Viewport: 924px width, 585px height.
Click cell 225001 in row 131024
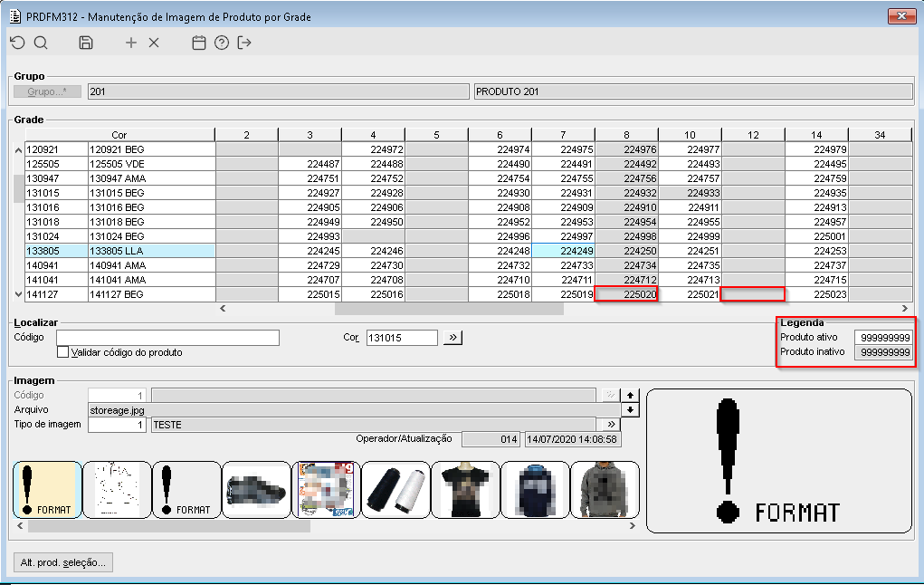click(816, 236)
